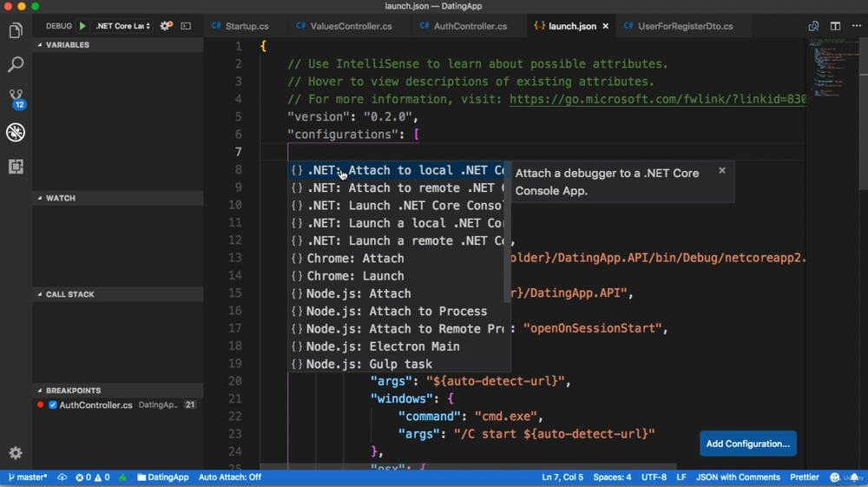Change end of line via LF indicator
Image resolution: width=868 pixels, height=487 pixels.
[681, 477]
